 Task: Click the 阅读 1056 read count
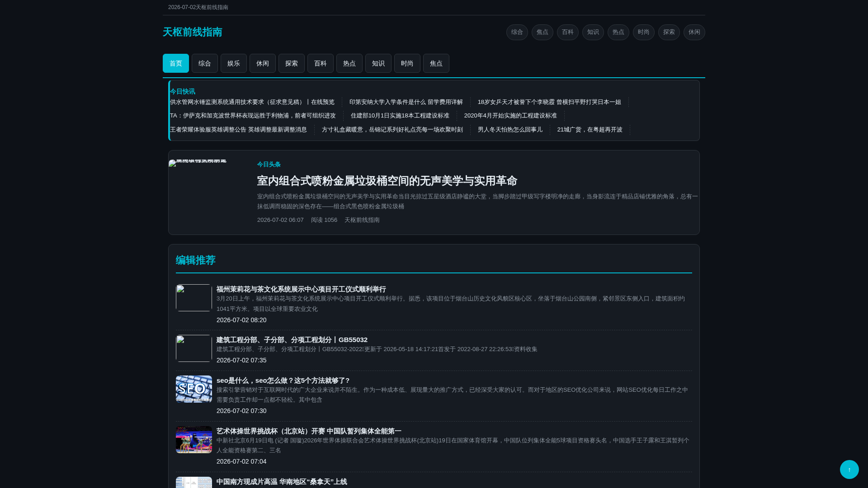tap(324, 220)
